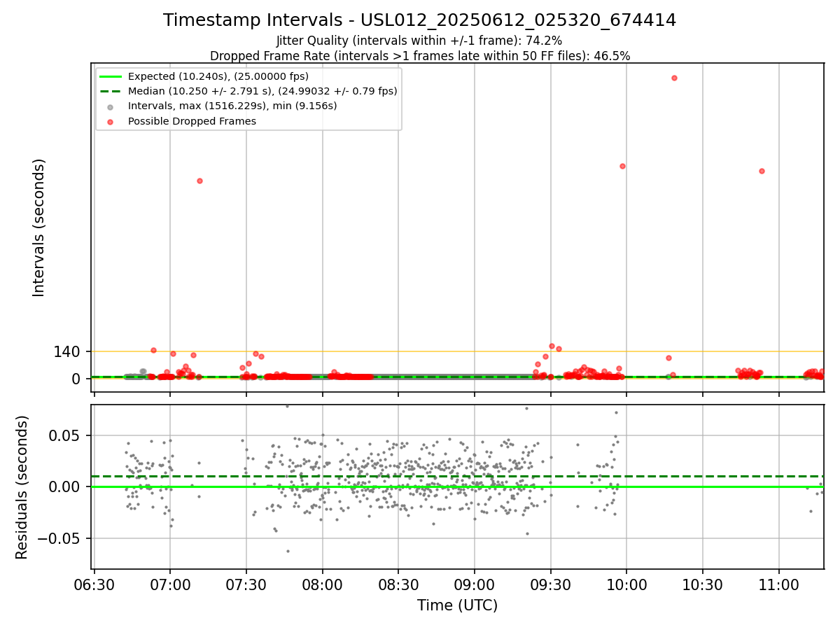Click the 'Possible Dropped Frames' legend entry
The width and height of the screenshot is (840, 630).
point(192,121)
